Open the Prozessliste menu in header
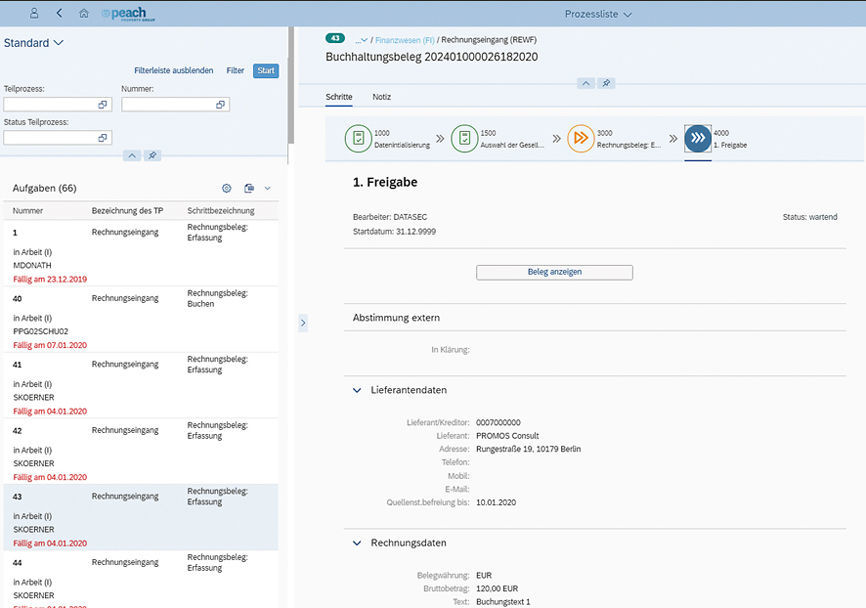866x608 pixels. coord(599,14)
